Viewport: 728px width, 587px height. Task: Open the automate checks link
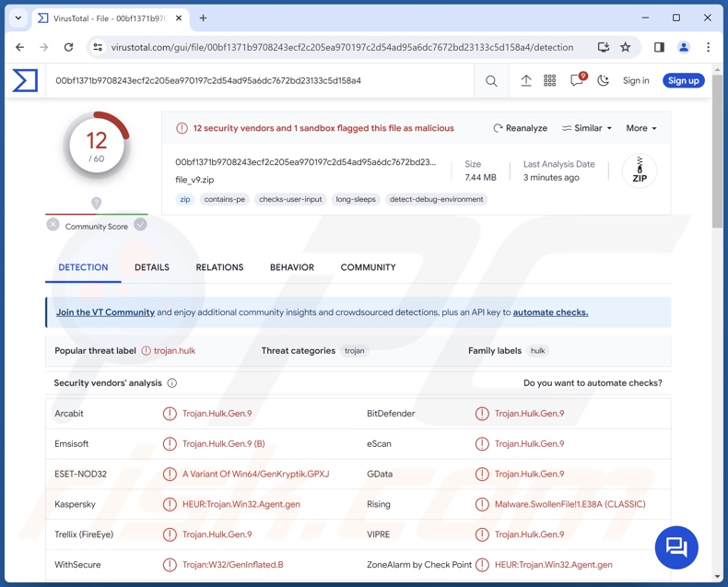550,312
